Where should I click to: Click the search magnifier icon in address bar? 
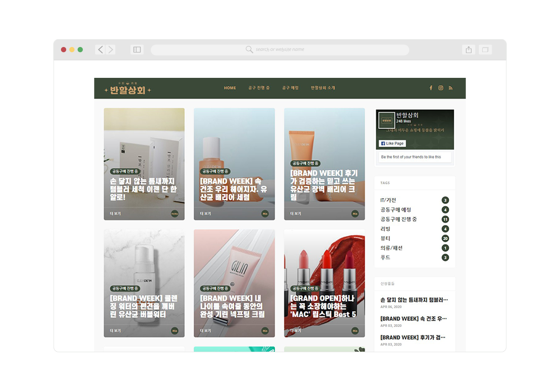point(249,49)
